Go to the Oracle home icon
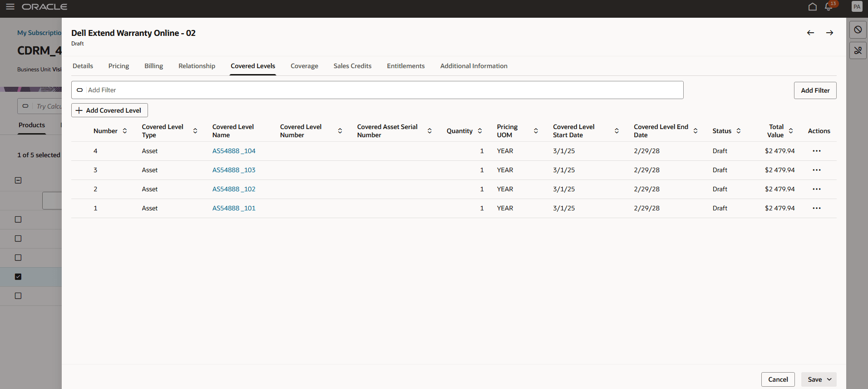 (x=813, y=7)
